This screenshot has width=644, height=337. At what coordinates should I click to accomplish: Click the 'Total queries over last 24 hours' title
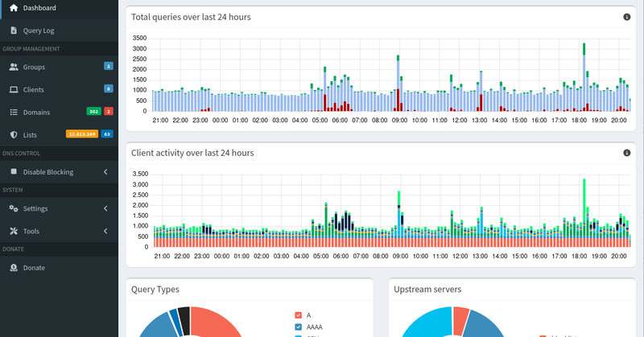click(x=191, y=17)
